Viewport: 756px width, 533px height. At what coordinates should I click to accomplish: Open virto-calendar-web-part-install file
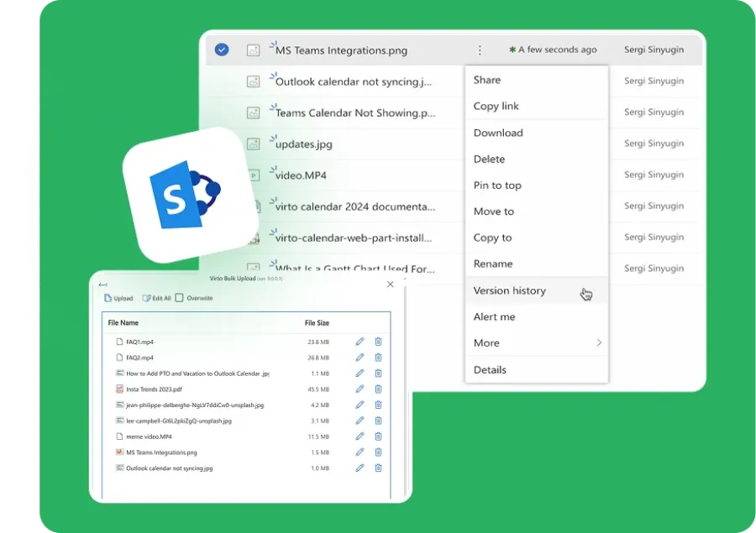(354, 238)
